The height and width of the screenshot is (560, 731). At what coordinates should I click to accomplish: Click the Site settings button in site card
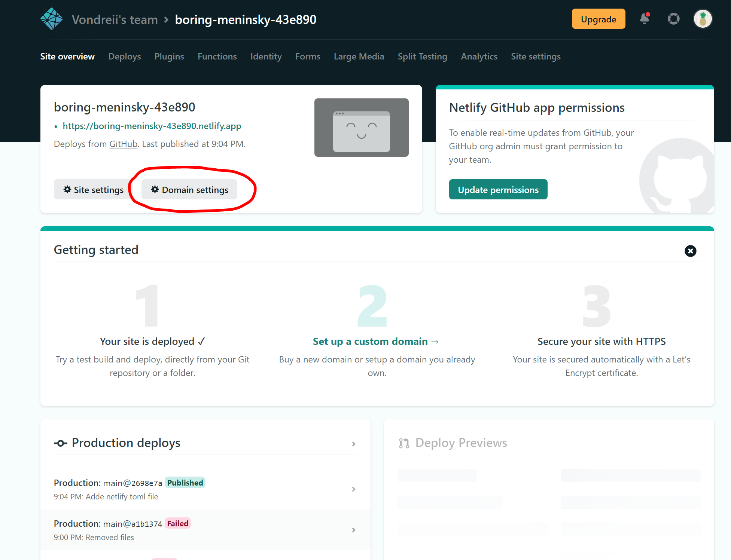(x=93, y=190)
